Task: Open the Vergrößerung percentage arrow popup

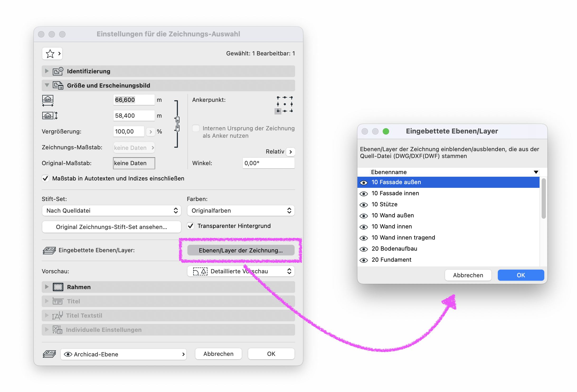Action: tap(150, 131)
